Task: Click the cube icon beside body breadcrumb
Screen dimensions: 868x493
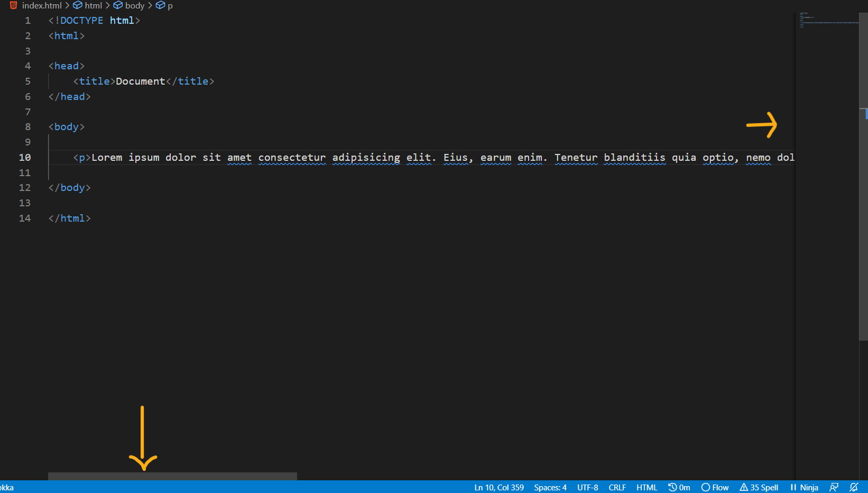Action: [118, 5]
